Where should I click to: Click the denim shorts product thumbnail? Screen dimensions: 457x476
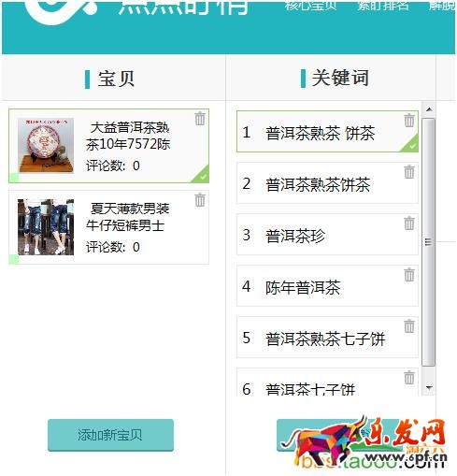[46, 227]
